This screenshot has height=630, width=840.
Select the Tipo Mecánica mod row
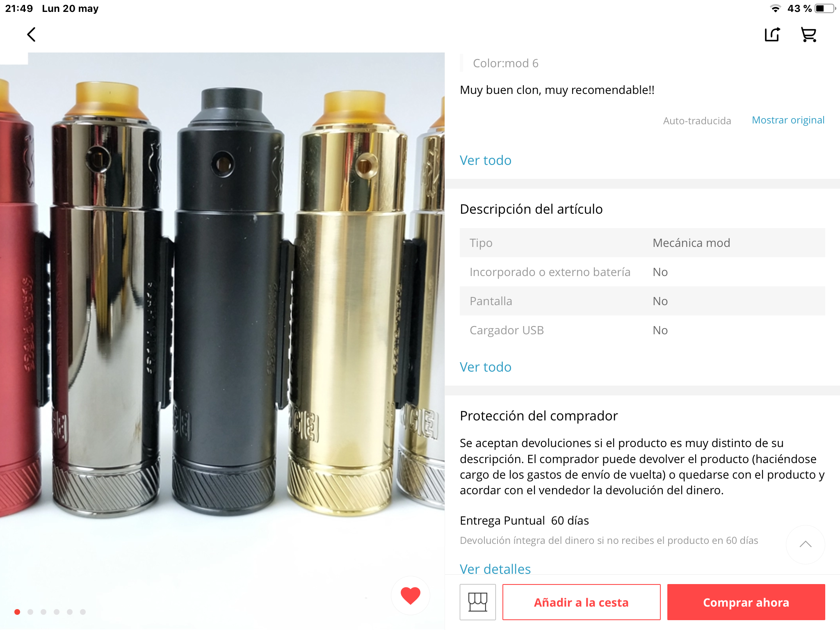[x=642, y=243]
